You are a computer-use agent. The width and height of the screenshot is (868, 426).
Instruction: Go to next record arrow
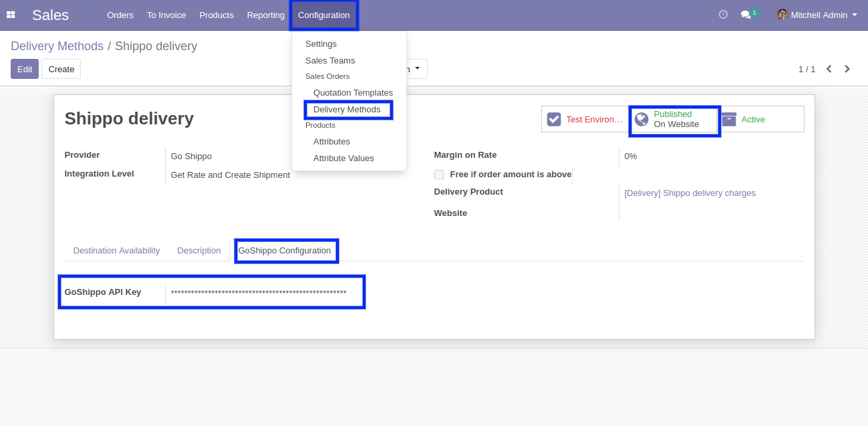[847, 69]
